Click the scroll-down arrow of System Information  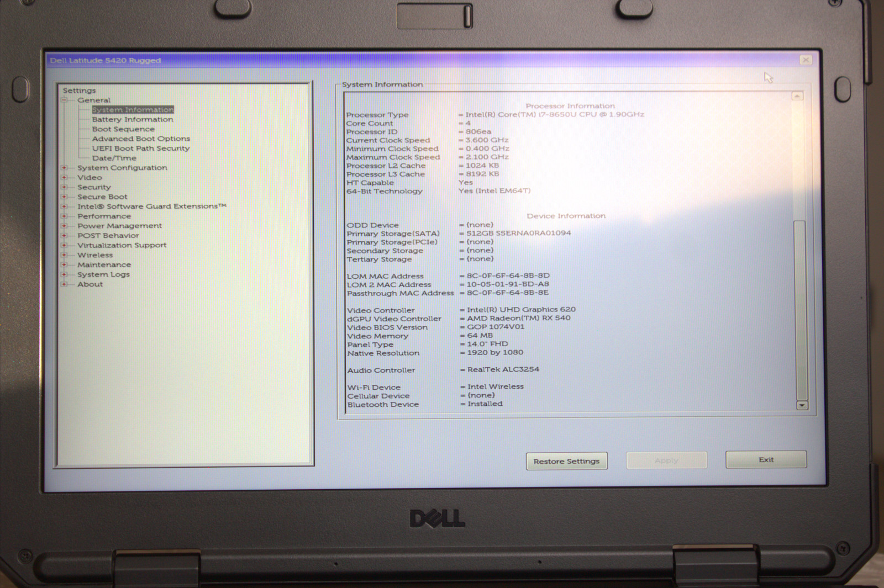click(x=802, y=405)
